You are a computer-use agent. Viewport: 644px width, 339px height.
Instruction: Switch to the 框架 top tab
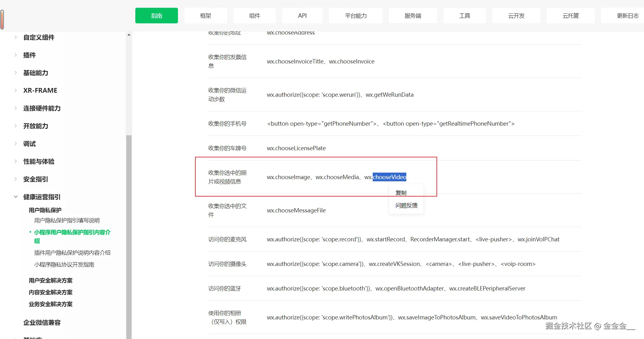coord(205,16)
